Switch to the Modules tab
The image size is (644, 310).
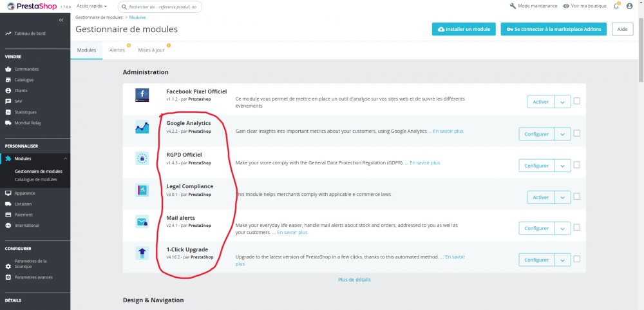[x=87, y=50]
